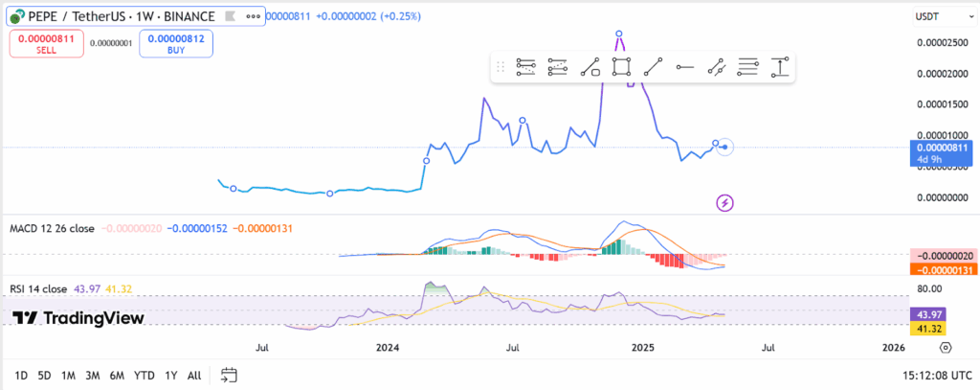Viewport: 980px width, 390px height.
Task: Select the parallel channel tool
Action: tap(717, 67)
